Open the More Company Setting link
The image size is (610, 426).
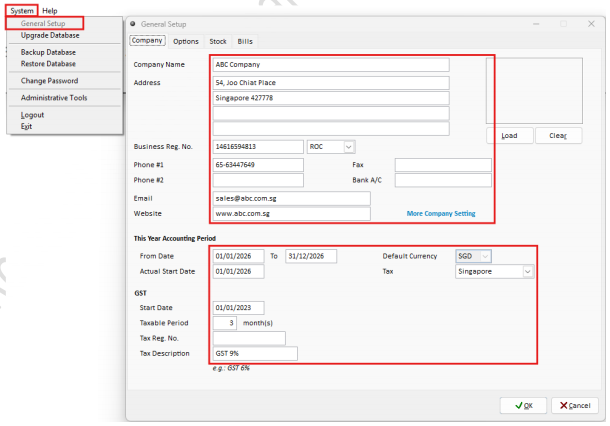441,214
